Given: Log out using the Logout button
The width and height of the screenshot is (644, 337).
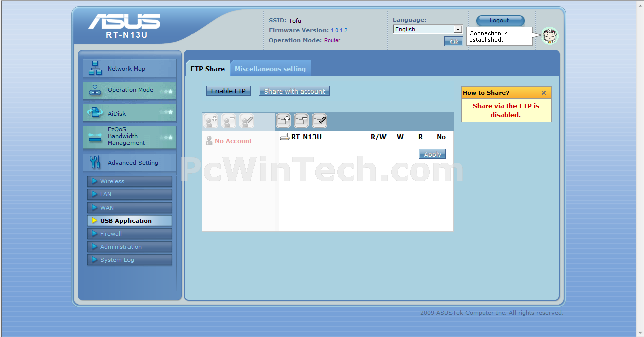Looking at the screenshot, I should pos(500,21).
